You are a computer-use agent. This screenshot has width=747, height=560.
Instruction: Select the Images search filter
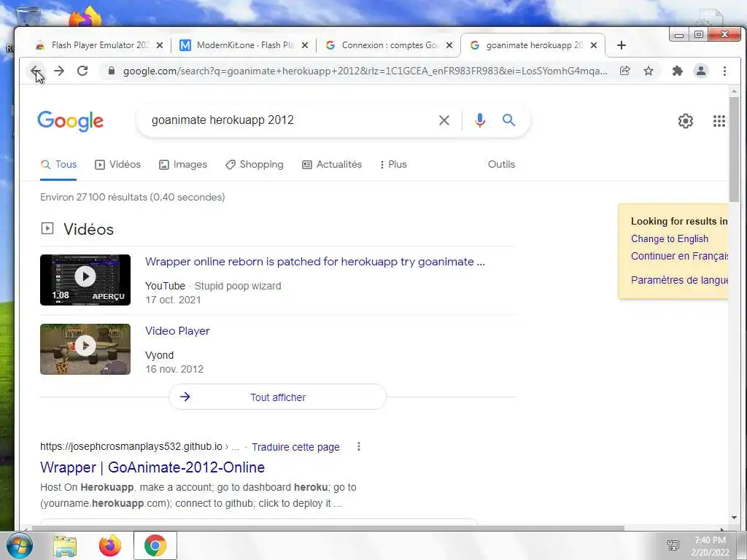pyautogui.click(x=183, y=164)
